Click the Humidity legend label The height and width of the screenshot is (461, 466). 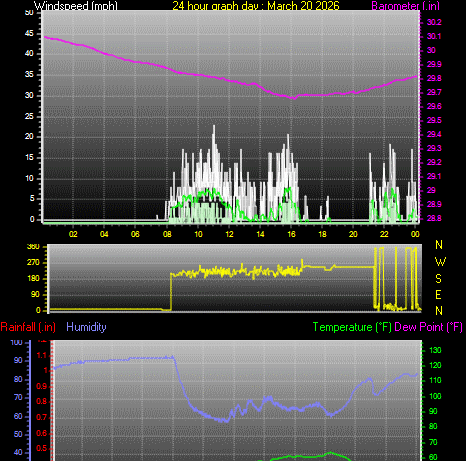[x=86, y=327]
